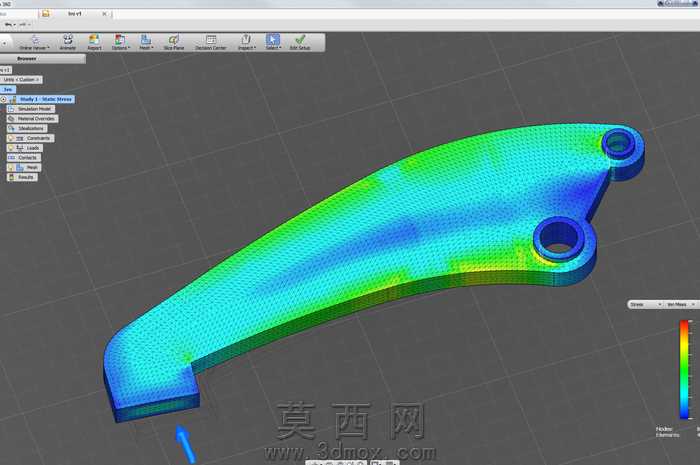The height and width of the screenshot is (465, 700).
Task: Click the Edit Setup green checkmark
Action: [x=300, y=42]
